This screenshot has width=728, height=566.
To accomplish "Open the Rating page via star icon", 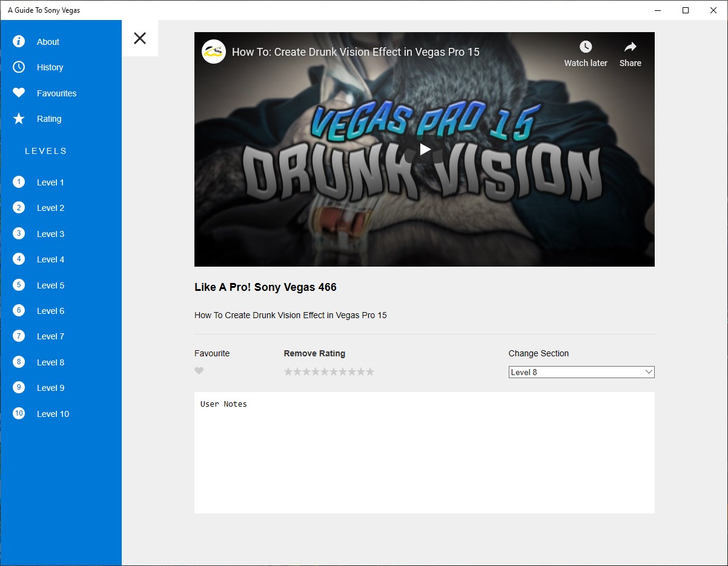I will pyautogui.click(x=19, y=118).
